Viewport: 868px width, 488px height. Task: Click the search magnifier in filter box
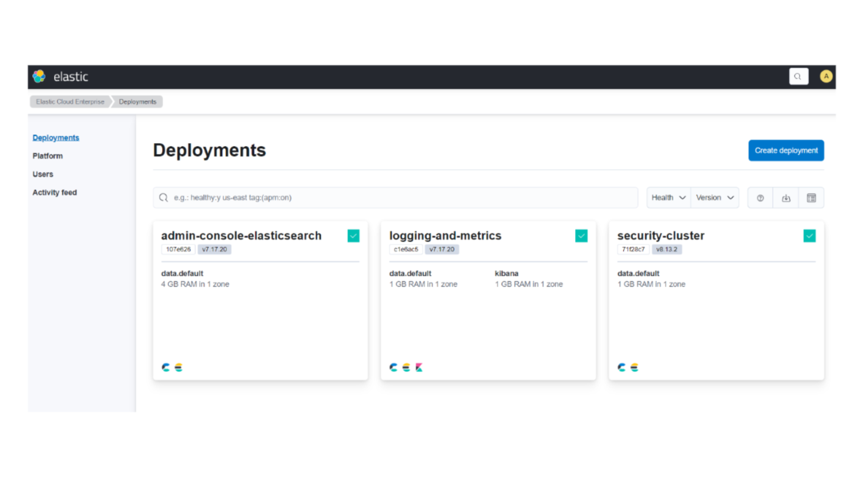[164, 197]
